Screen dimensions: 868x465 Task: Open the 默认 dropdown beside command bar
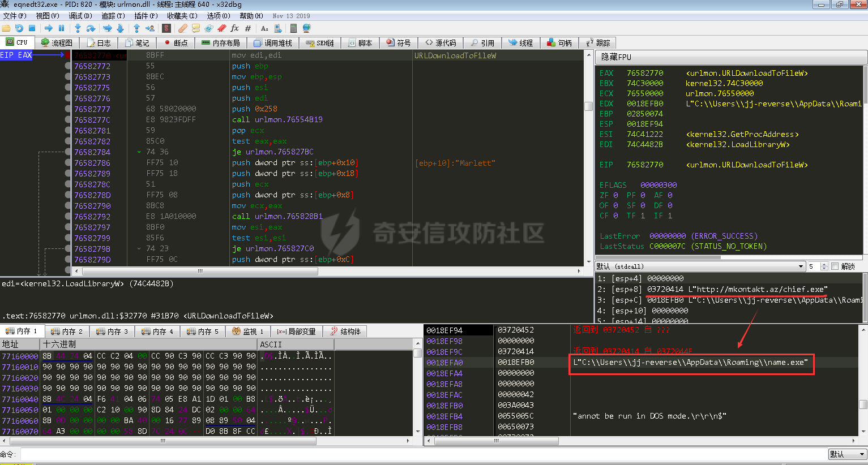[x=848, y=454]
